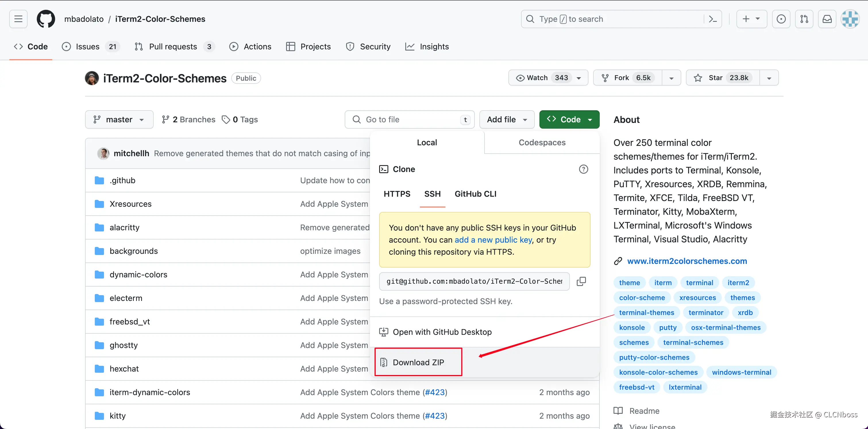Open the clone help question icon

pos(583,169)
